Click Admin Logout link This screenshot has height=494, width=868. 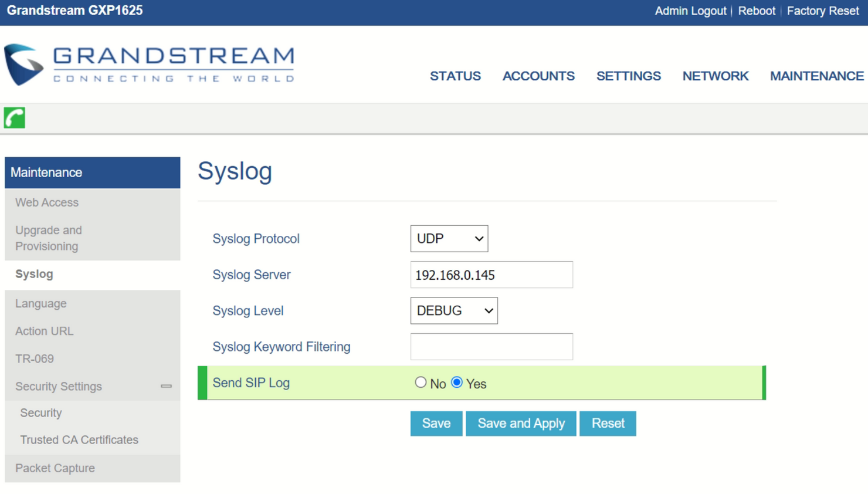(690, 11)
